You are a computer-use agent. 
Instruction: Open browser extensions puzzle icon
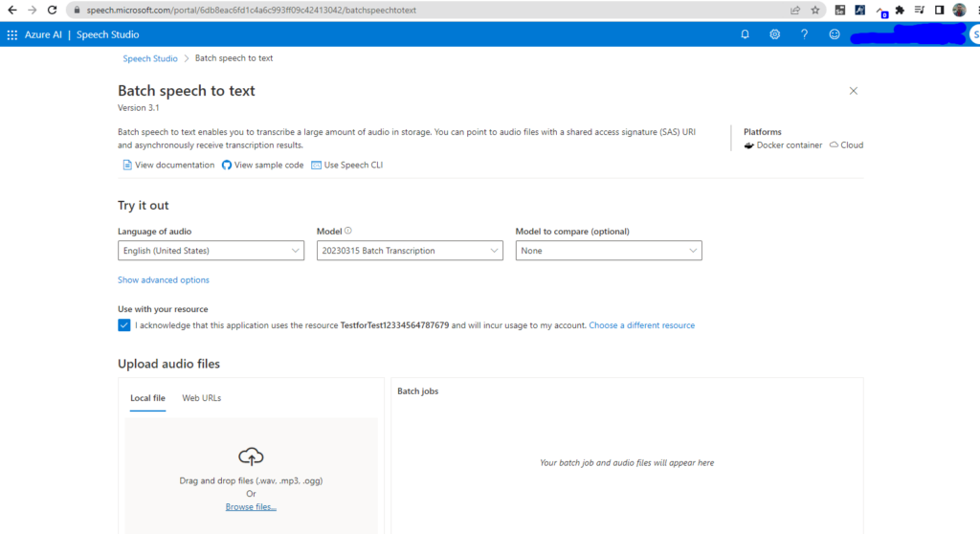(x=900, y=10)
